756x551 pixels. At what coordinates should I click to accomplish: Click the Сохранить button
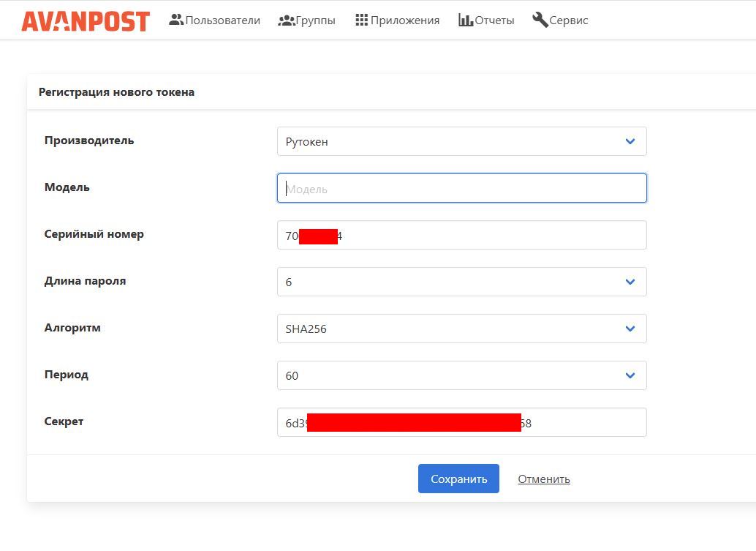click(x=458, y=479)
